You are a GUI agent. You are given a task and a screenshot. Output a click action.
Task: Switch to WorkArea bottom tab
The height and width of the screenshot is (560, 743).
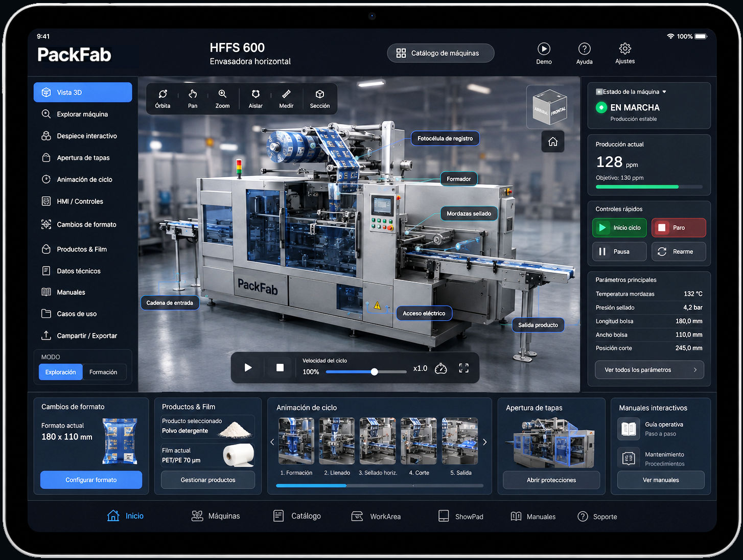[376, 516]
